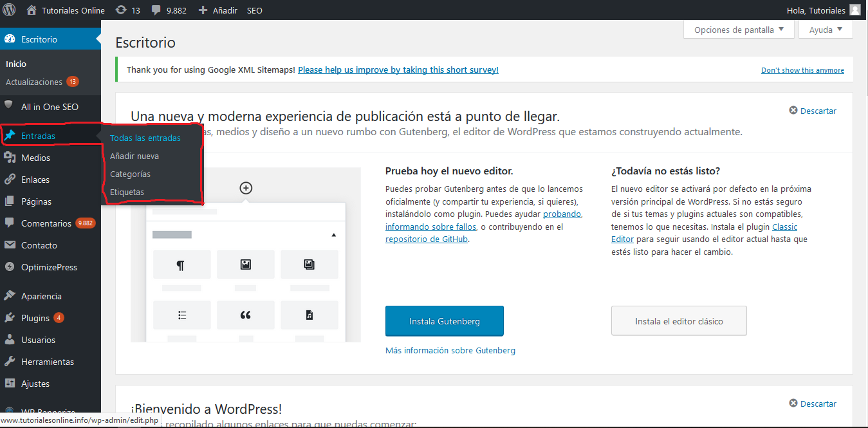868x428 pixels.
Task: Open the informando sobre fallos link
Action: [x=431, y=227]
